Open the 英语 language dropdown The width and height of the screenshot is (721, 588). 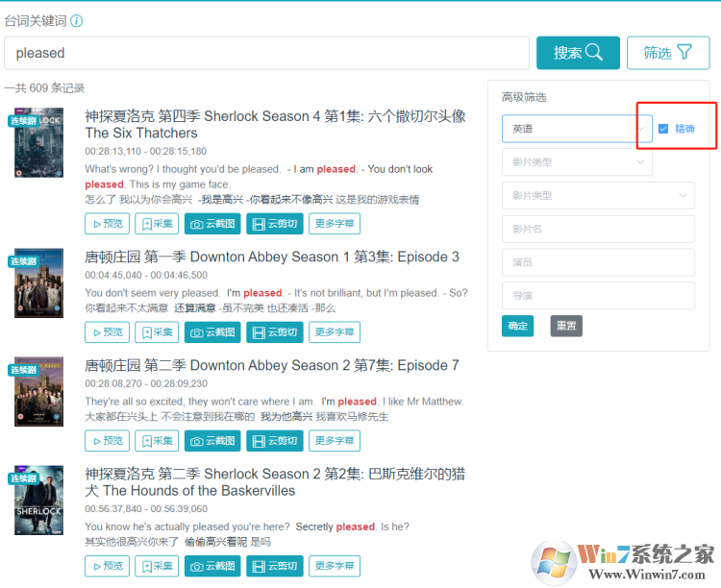tap(577, 129)
